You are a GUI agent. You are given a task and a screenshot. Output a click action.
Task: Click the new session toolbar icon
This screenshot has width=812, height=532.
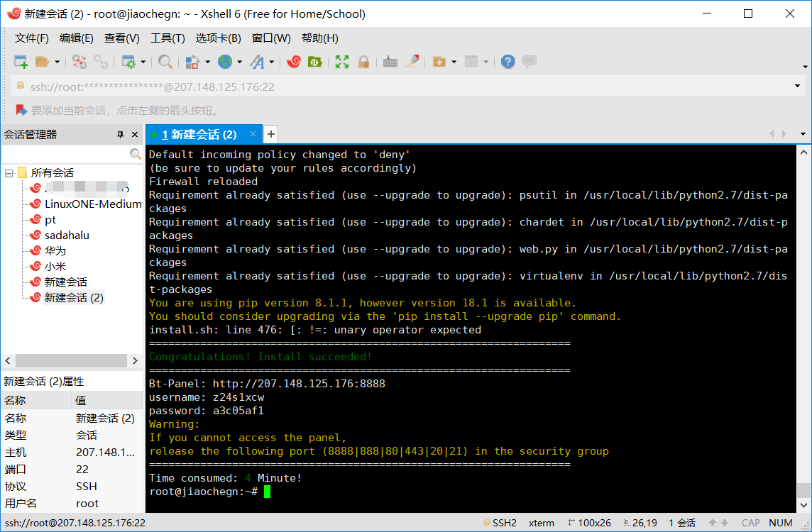[x=21, y=62]
